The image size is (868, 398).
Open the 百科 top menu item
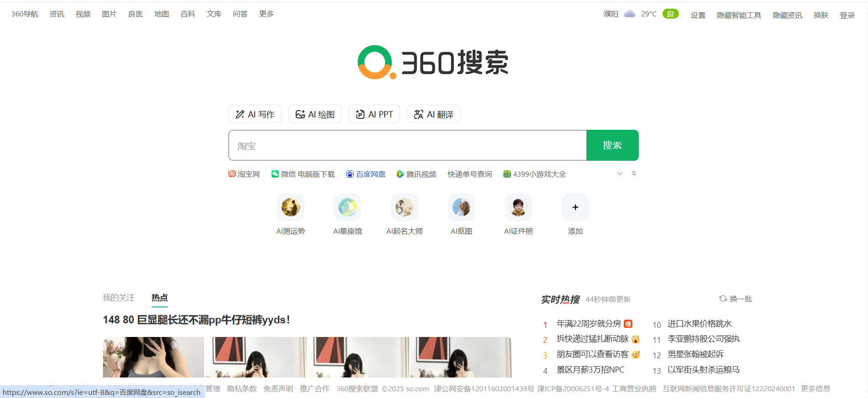(188, 14)
